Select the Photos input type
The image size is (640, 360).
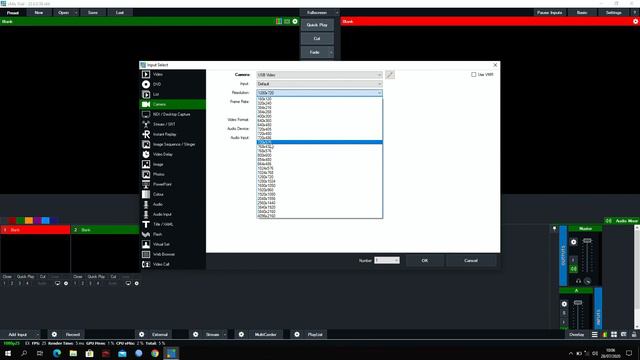172,174
